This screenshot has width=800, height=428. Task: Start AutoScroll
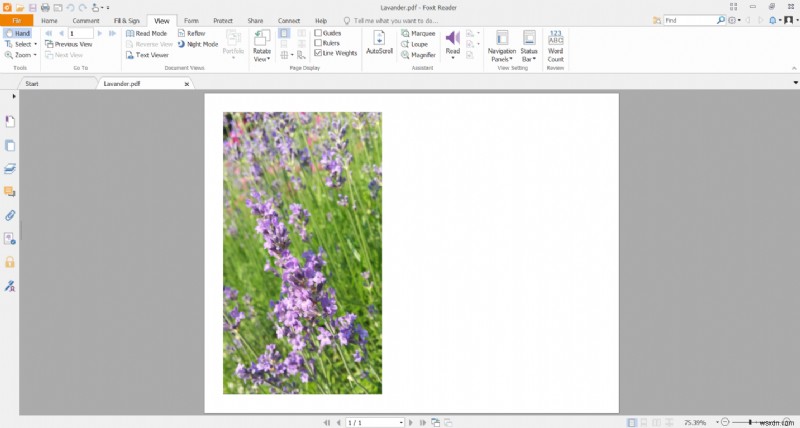point(379,42)
